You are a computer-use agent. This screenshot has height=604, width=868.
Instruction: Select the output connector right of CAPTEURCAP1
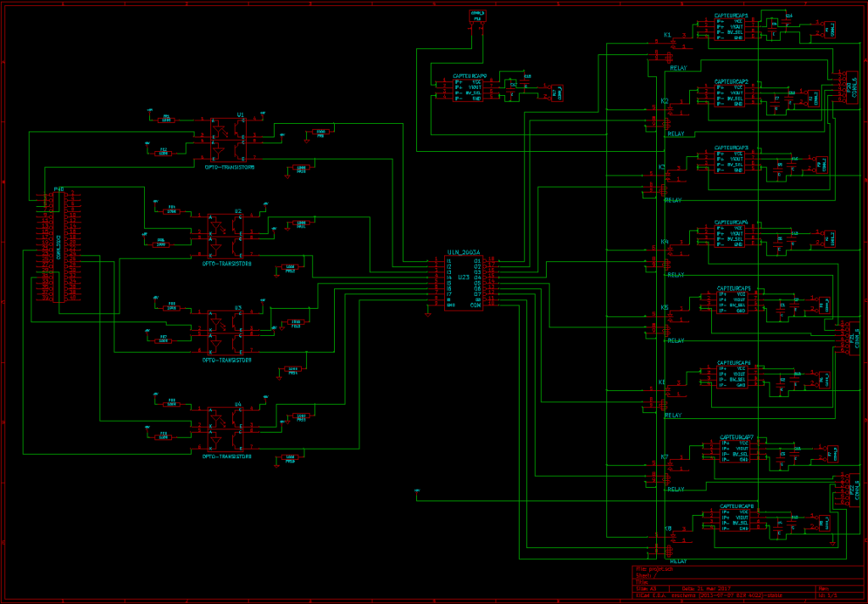pyautogui.click(x=829, y=30)
